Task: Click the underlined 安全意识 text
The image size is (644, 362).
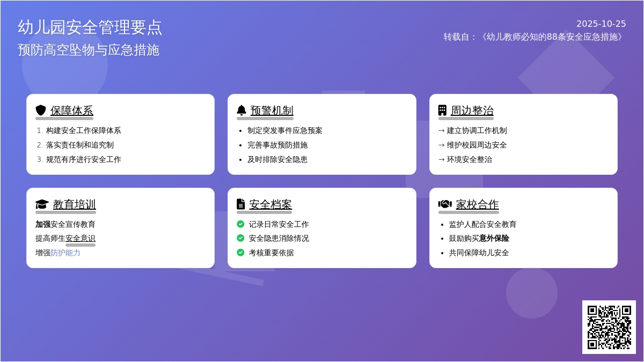Action: (80, 238)
